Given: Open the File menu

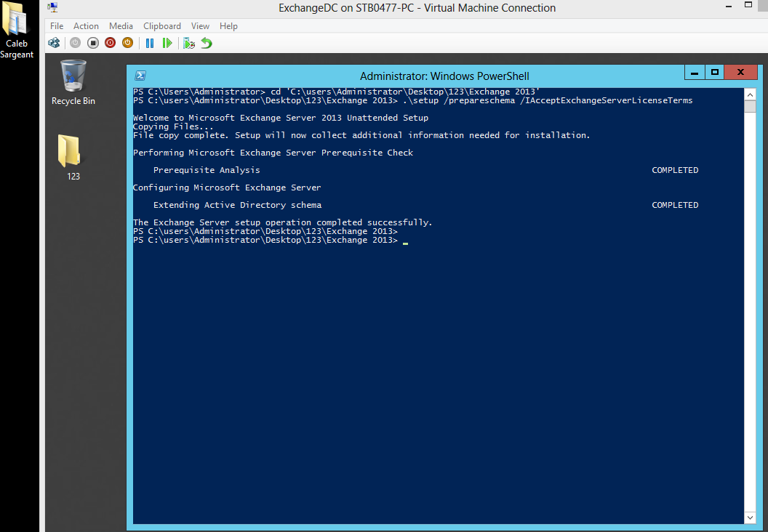Looking at the screenshot, I should tap(57, 26).
